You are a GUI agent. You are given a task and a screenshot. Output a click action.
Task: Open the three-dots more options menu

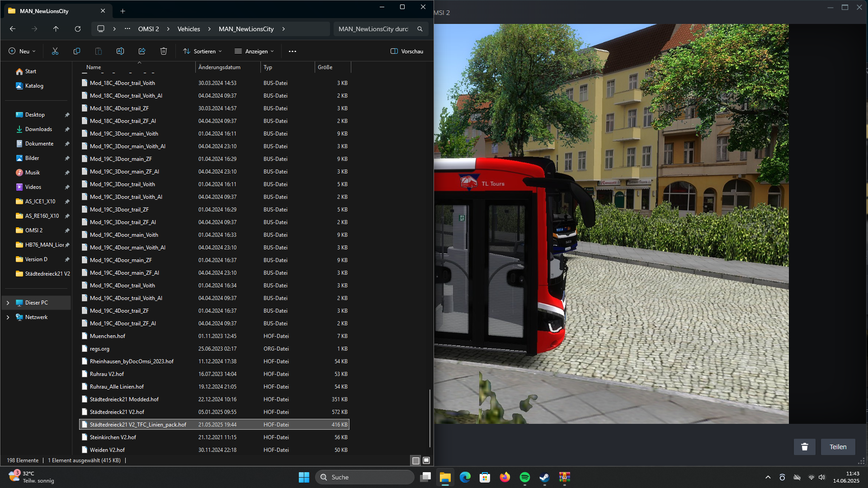click(x=292, y=52)
